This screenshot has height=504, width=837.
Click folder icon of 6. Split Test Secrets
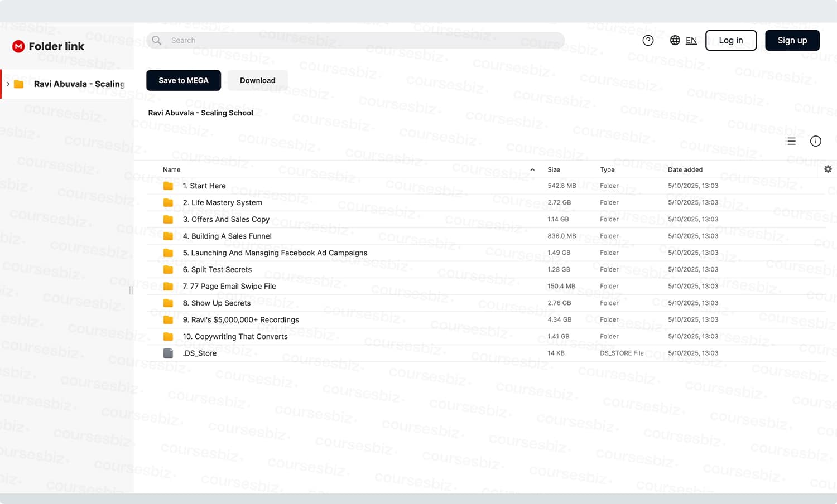(x=168, y=269)
